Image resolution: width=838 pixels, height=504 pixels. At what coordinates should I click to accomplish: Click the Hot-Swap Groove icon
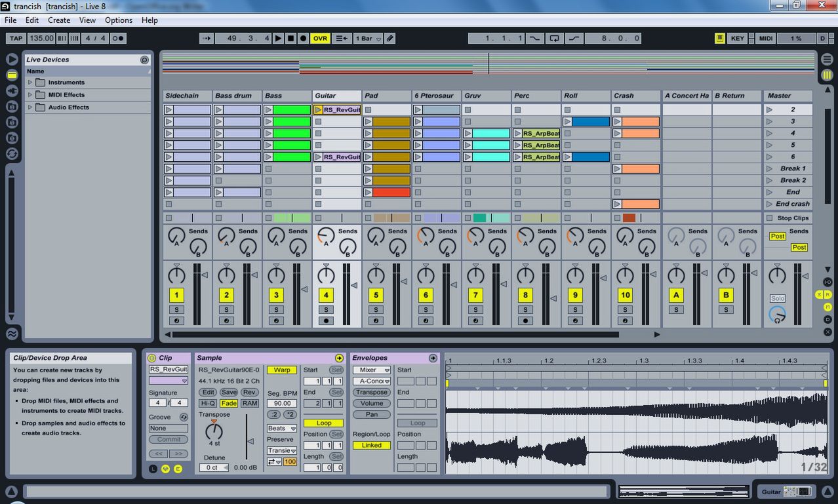tap(184, 417)
